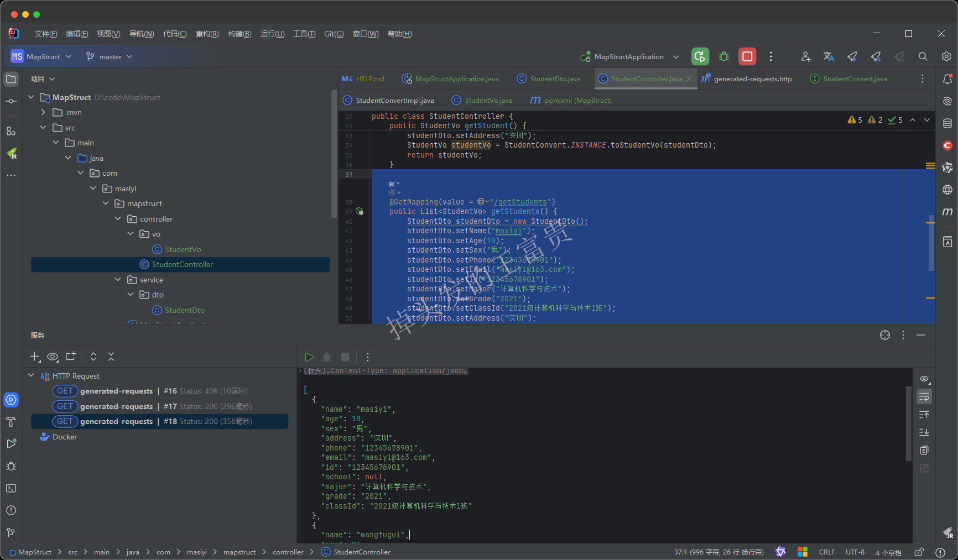
Task: Switch to pom.xml (MapStruct) tab
Action: (571, 101)
